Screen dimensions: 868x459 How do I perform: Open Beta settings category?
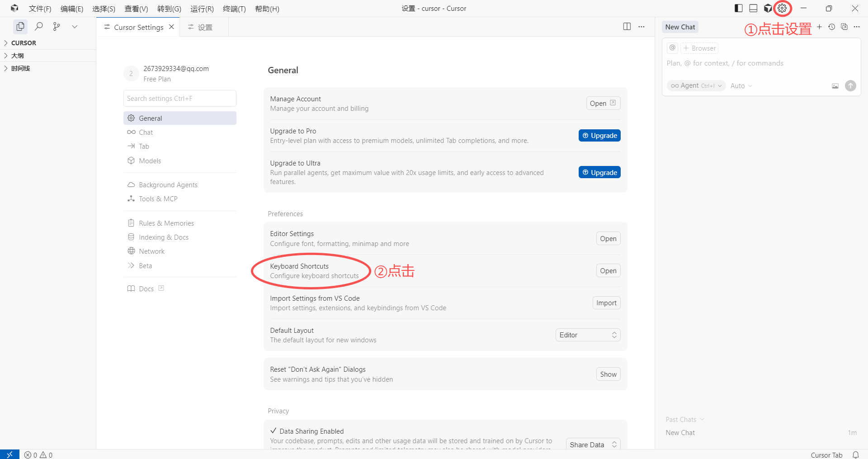point(179,265)
